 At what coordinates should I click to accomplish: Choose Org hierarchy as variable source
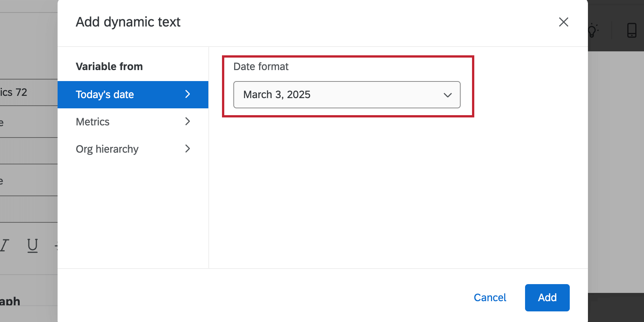(x=107, y=149)
